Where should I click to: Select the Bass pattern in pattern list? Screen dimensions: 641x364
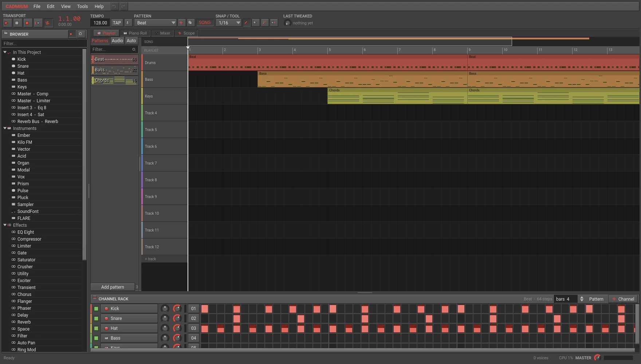114,70
